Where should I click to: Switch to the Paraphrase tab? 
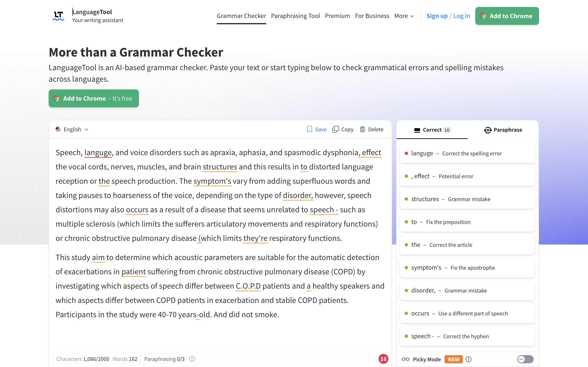[x=503, y=130]
